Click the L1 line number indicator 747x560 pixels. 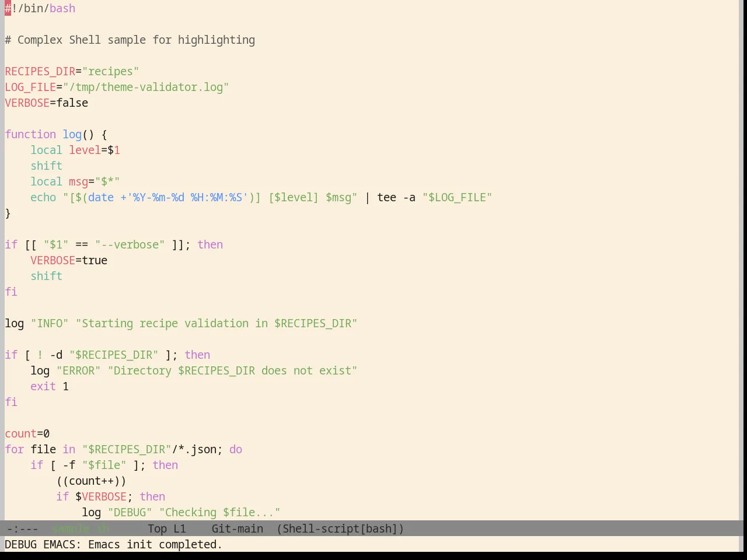[180, 528]
